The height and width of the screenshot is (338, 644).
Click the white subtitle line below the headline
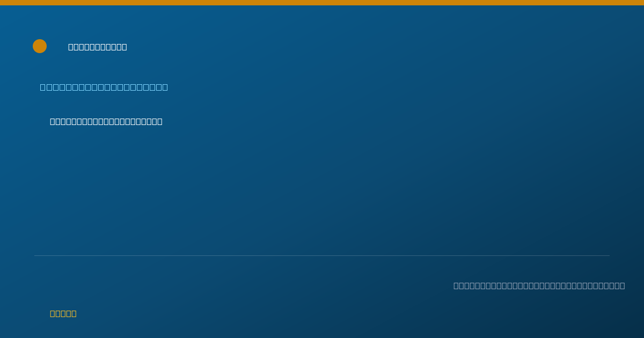click(x=106, y=121)
